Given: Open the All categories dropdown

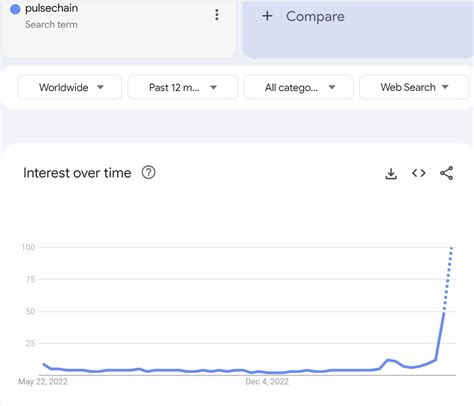Looking at the screenshot, I should (298, 87).
